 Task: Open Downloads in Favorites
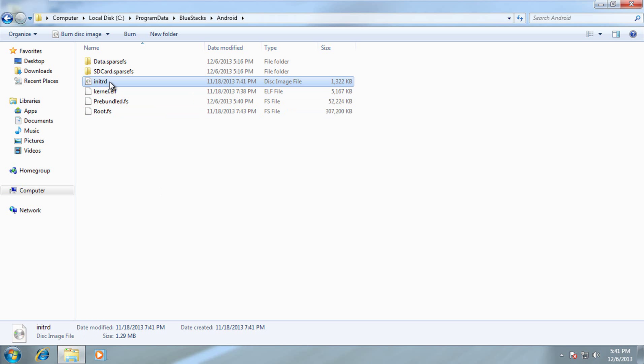(38, 71)
